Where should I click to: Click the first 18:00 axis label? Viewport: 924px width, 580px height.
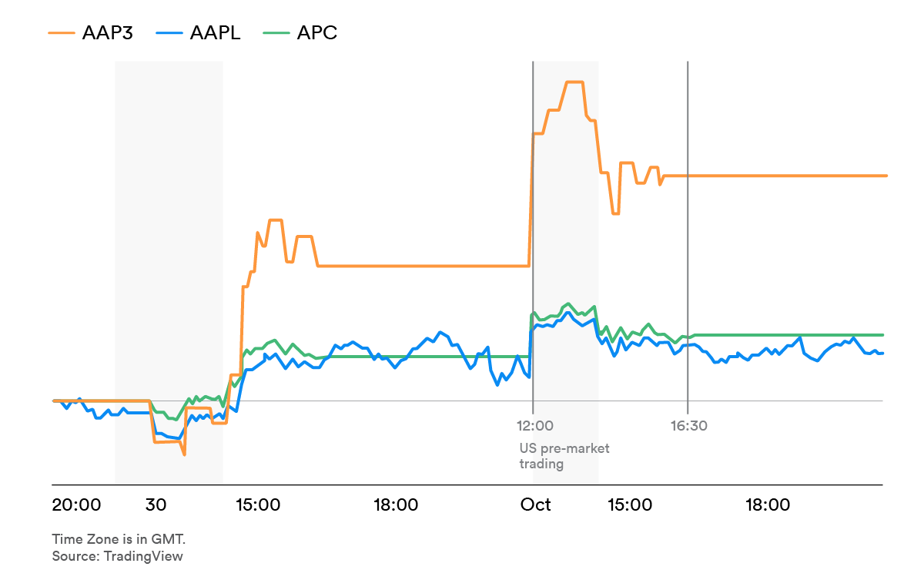pyautogui.click(x=397, y=505)
